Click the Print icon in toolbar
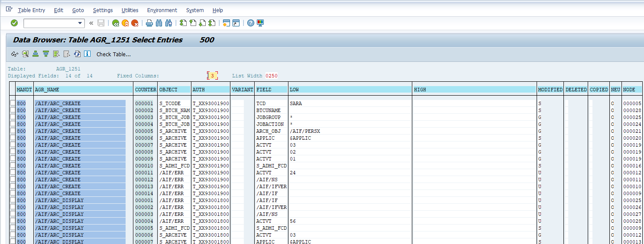The width and height of the screenshot is (644, 244). [149, 23]
